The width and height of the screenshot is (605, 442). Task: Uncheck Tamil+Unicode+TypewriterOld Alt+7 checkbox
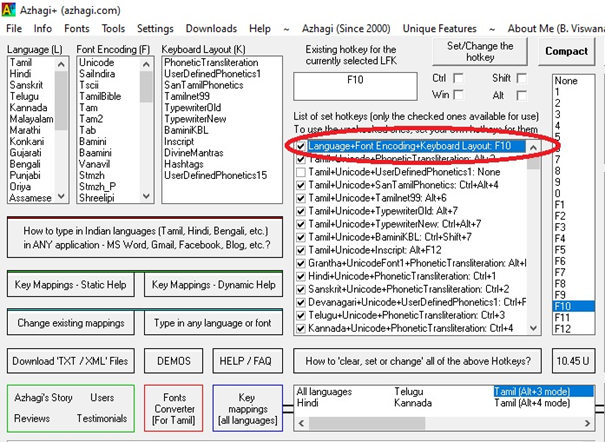[301, 211]
